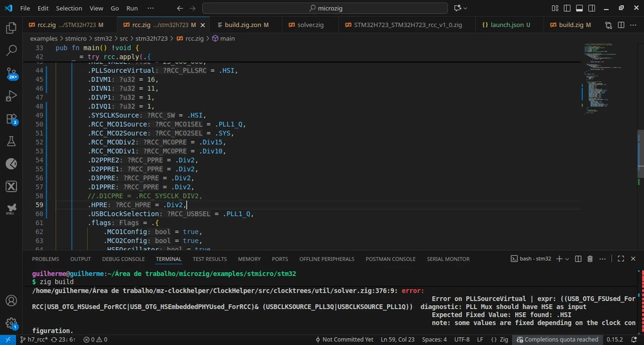Open the Edit menu
This screenshot has width=644, height=345.
point(43,8)
